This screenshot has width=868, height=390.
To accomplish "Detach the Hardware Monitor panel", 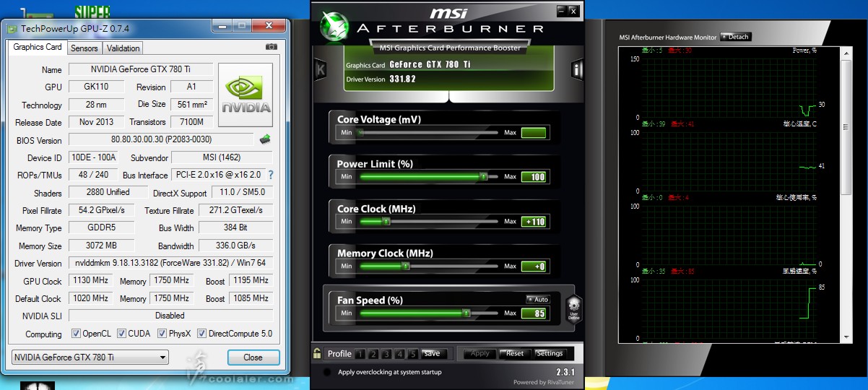I will [x=735, y=37].
